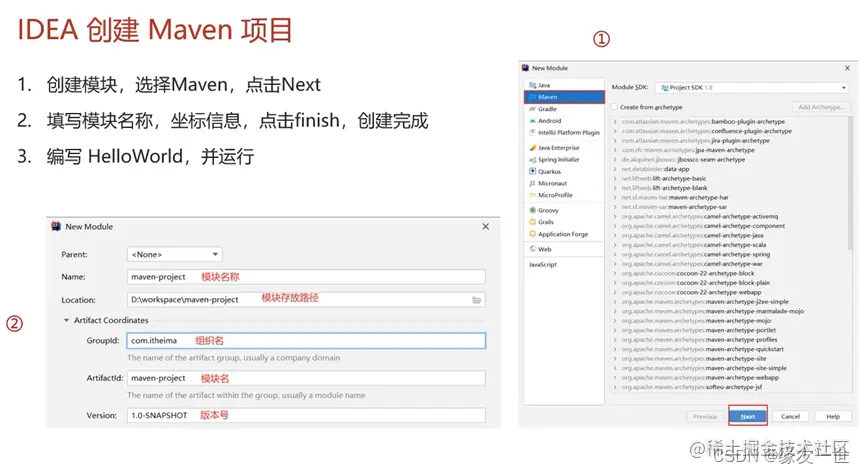Select the maven-archetype-marmalade-mojo row text
The height and width of the screenshot is (474, 865).
point(713,311)
